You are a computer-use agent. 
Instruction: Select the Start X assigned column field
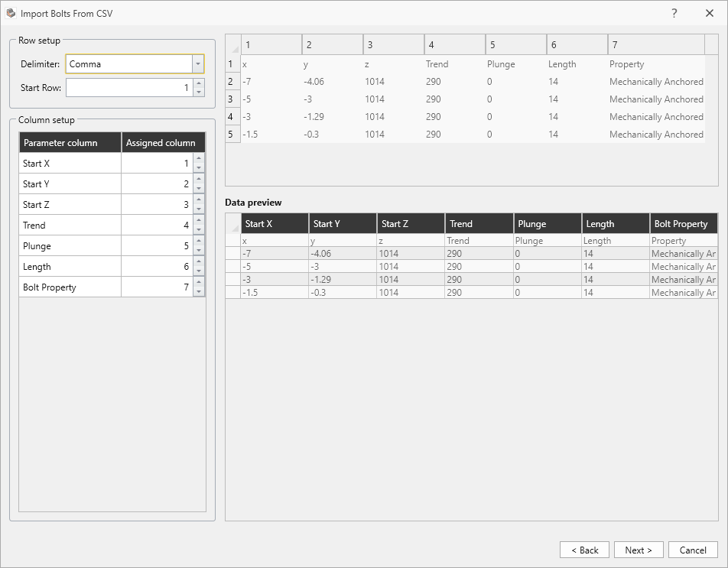158,164
